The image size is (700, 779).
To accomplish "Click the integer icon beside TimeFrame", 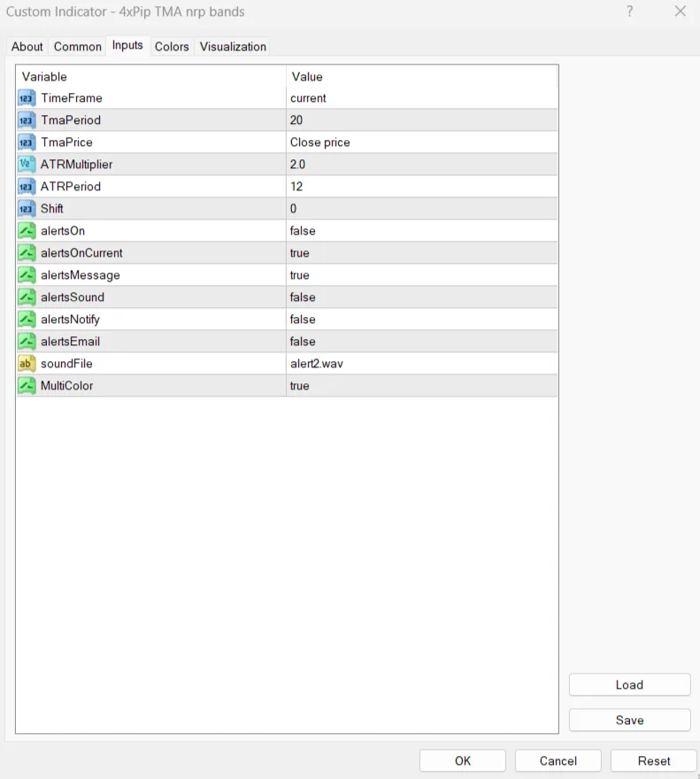I will [27, 98].
